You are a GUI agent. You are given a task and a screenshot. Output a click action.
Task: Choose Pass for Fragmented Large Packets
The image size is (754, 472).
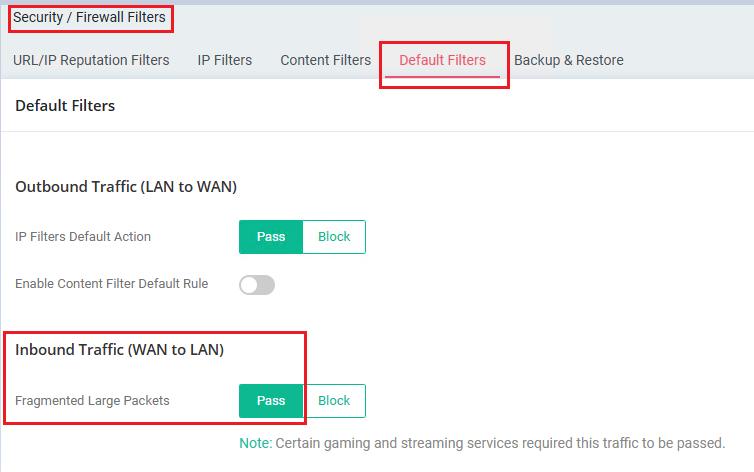coord(271,401)
